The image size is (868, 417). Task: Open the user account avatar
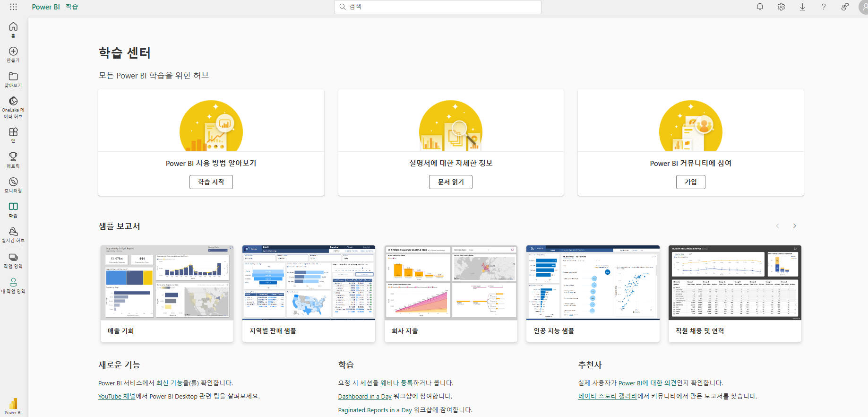tap(863, 7)
